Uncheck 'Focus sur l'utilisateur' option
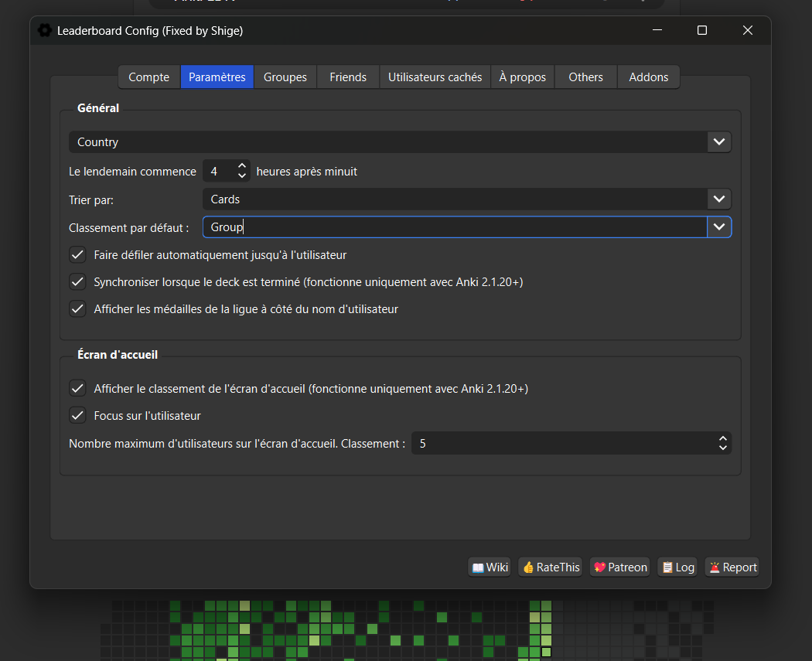 pyautogui.click(x=77, y=416)
